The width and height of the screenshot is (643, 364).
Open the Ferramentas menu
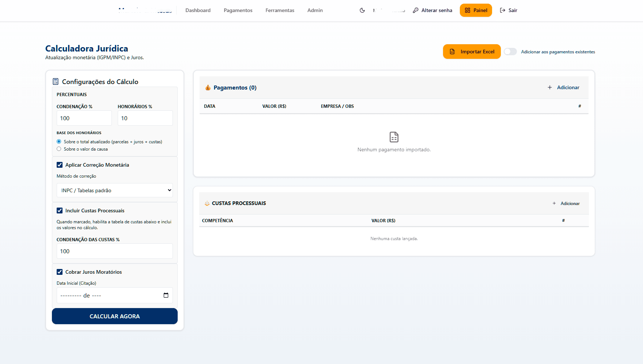[280, 10]
